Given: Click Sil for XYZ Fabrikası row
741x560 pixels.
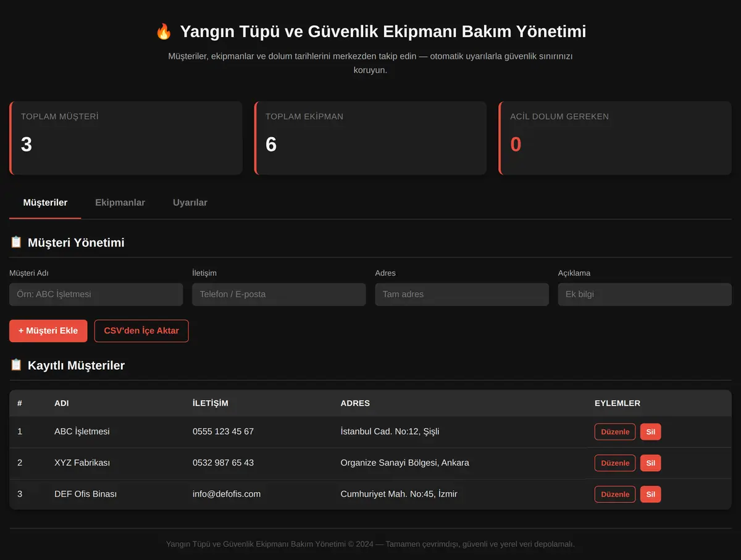Looking at the screenshot, I should tap(650, 463).
